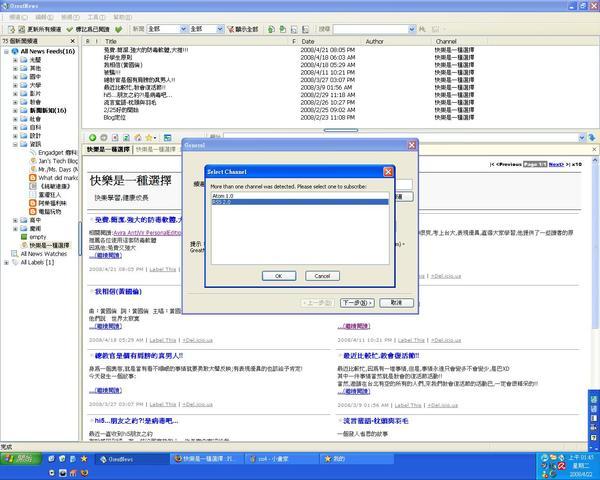This screenshot has width=600, height=480.
Task: Switch to 快樂是一種選擇 Firefox taskbar button
Action: click(x=207, y=459)
